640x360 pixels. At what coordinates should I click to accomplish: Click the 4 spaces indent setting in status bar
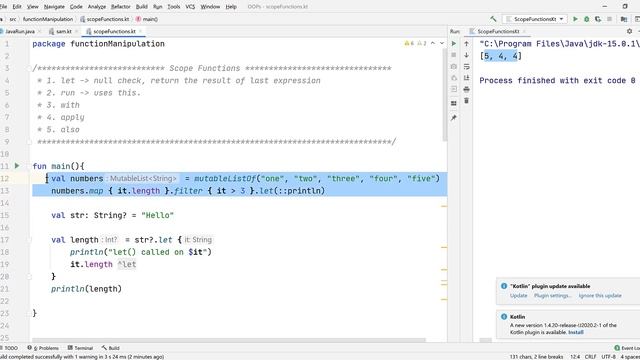tap(630, 357)
